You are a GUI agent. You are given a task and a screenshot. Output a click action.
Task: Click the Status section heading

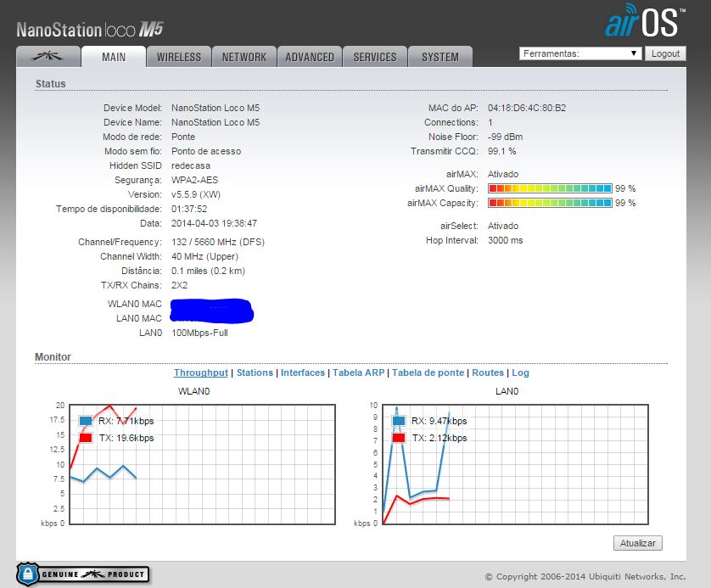(51, 84)
